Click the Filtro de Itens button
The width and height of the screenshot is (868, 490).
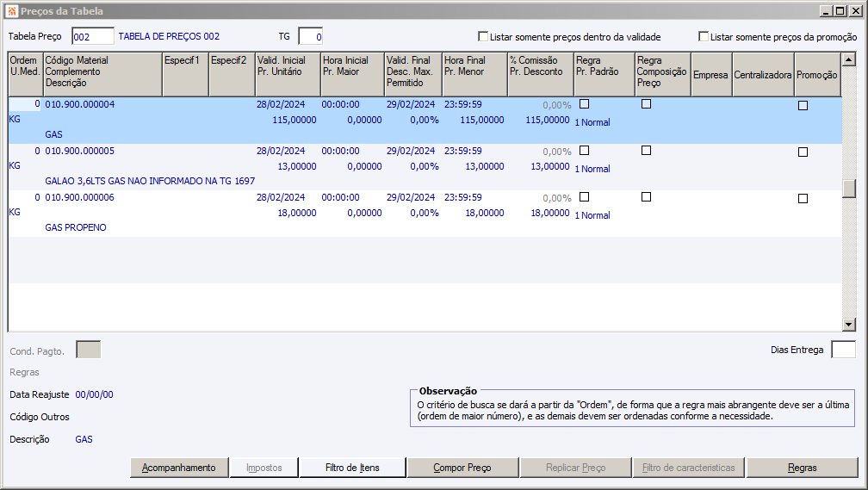point(352,468)
